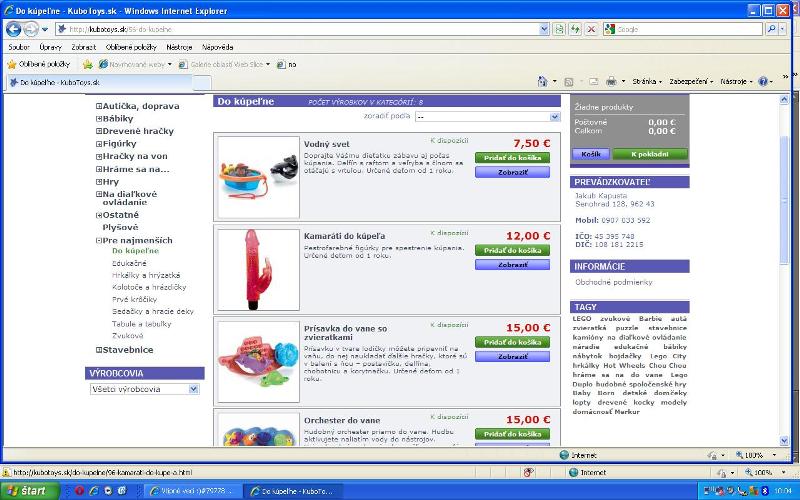Viewport: 800px width, 500px height.
Task: Open the Nástroje menu in menu bar
Action: 179,47
